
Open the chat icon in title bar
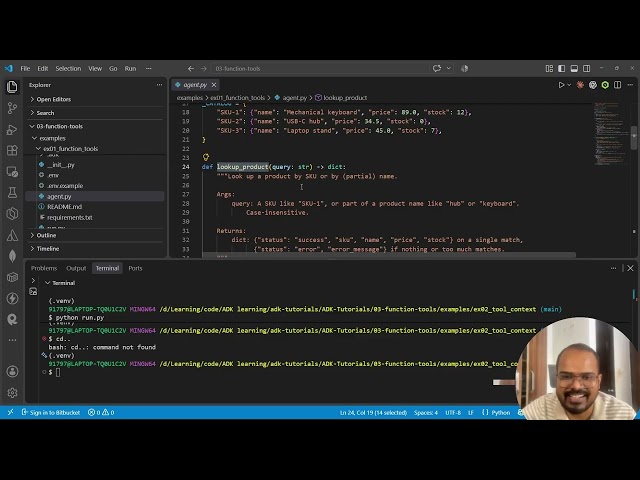(437, 68)
